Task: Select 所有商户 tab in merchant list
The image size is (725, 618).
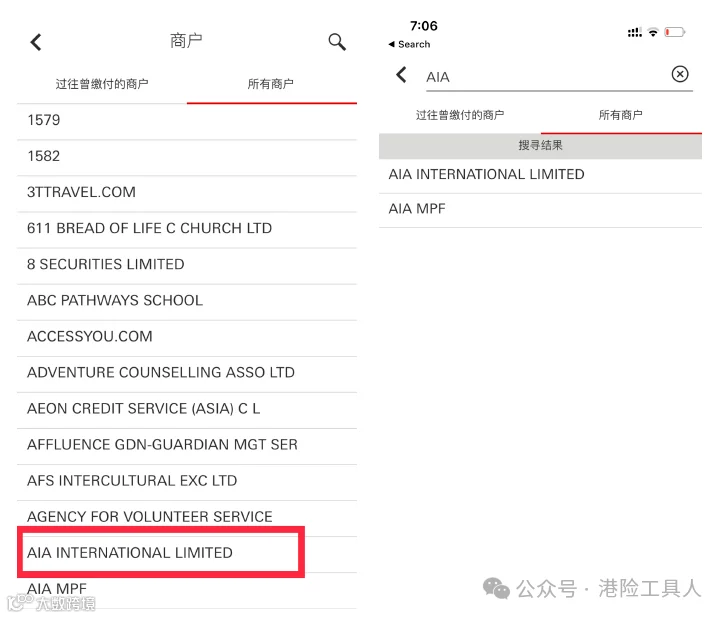Action: coord(271,84)
